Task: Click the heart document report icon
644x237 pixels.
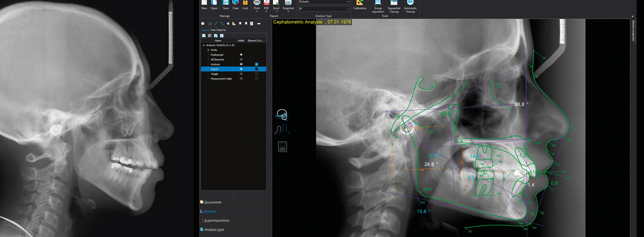Action: point(282,147)
